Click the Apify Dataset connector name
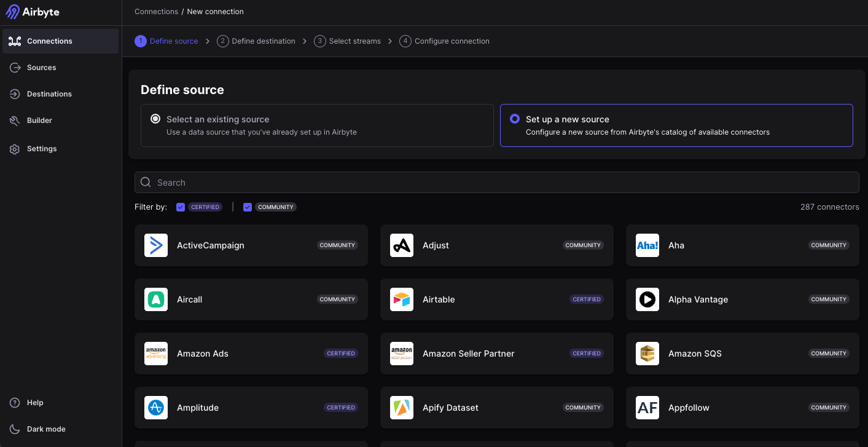The width and height of the screenshot is (868, 447). click(x=450, y=408)
